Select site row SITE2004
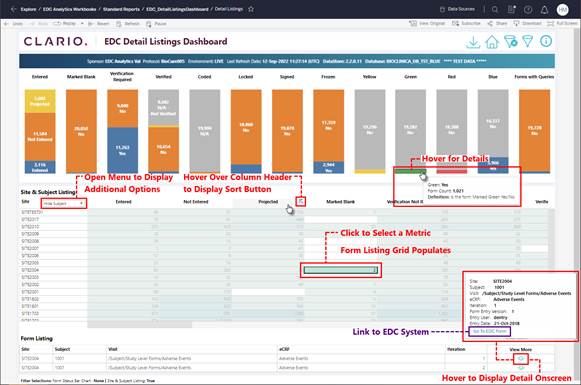The width and height of the screenshot is (581, 385). point(30,270)
